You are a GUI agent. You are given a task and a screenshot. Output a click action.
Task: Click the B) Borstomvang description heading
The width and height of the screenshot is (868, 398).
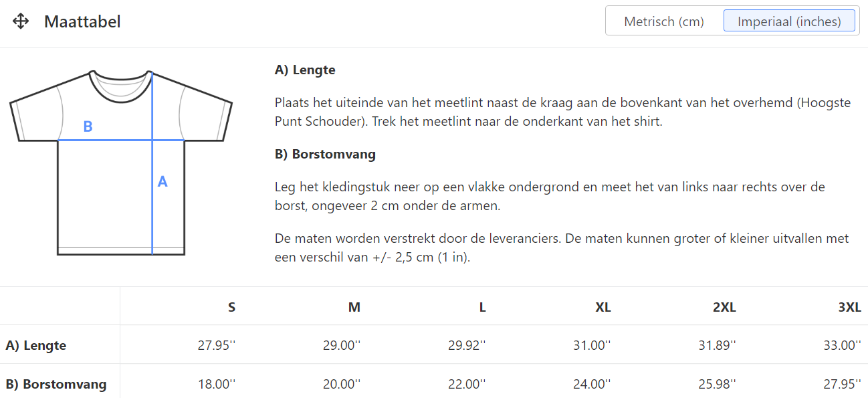(x=325, y=154)
